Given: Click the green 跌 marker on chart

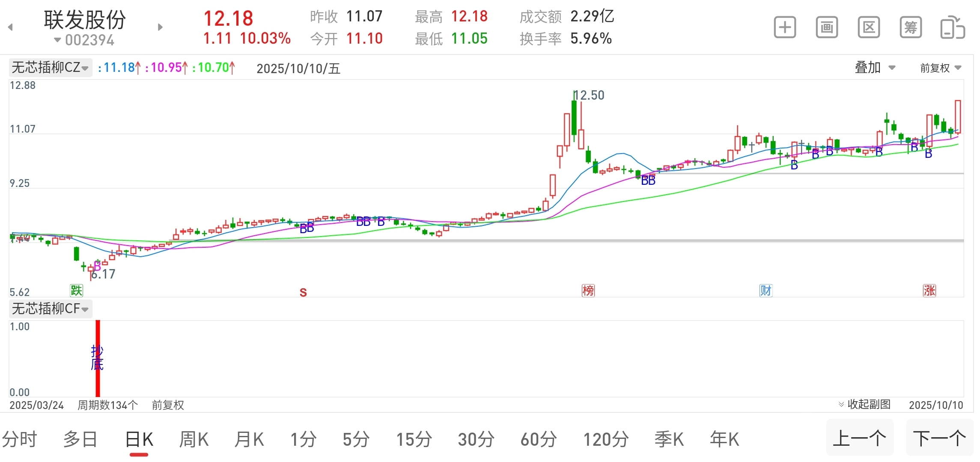Looking at the screenshot, I should 76,291.
